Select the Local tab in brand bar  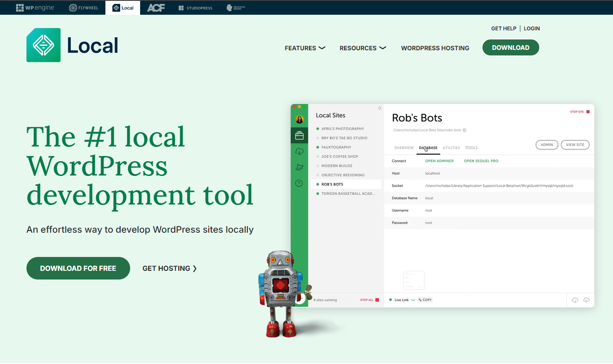(123, 8)
